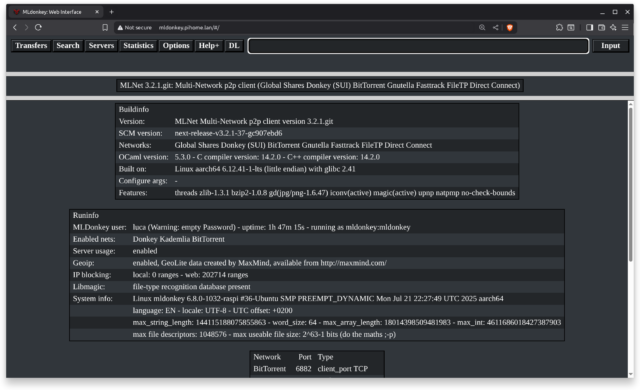Click BitTorrent port 6882 value

point(303,369)
